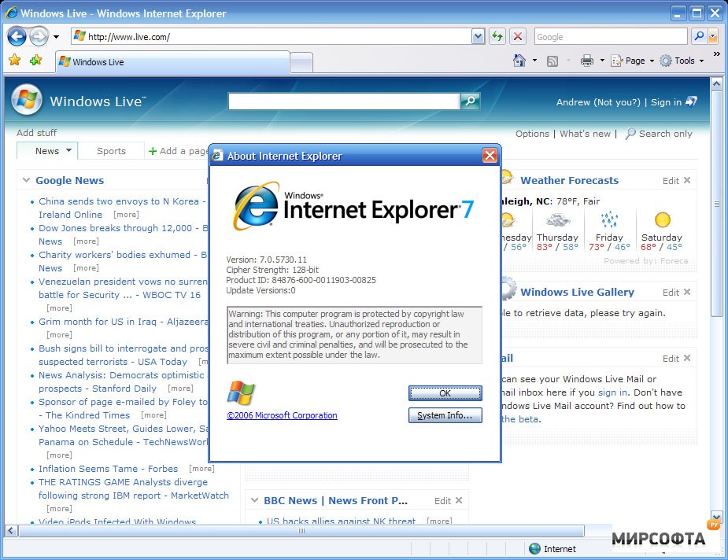Open a new blank browser tab
The height and width of the screenshot is (560, 728).
coord(301,63)
